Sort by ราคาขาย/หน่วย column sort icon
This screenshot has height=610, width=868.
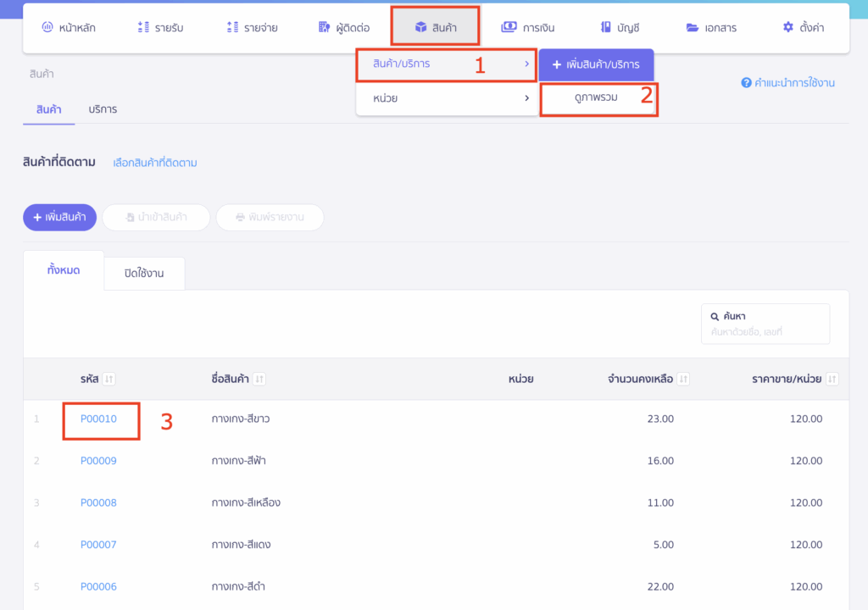point(832,379)
